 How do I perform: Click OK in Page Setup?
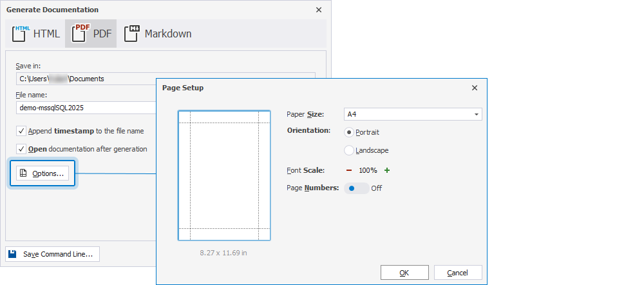pos(404,273)
